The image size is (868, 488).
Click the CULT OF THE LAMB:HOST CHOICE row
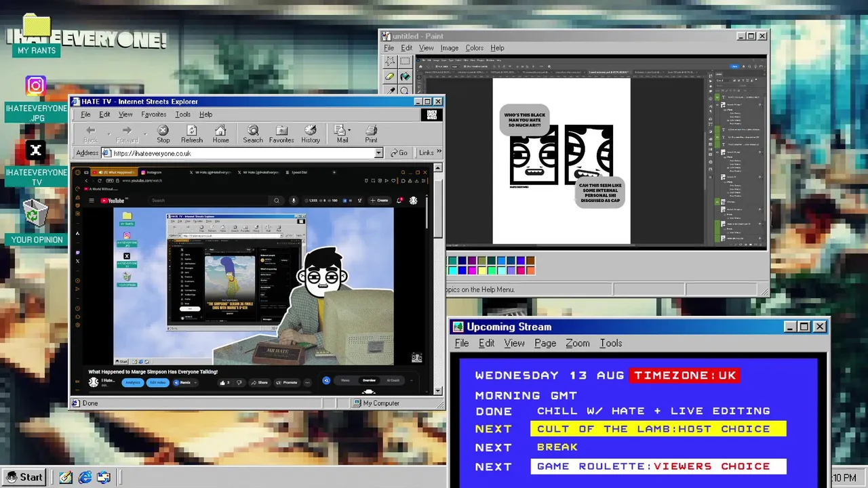pos(658,428)
